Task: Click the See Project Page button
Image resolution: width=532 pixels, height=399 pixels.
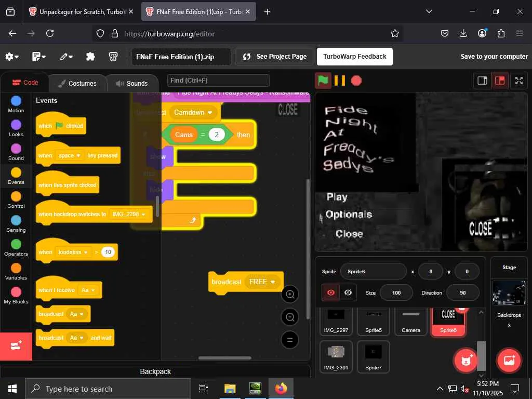Action: [x=274, y=57]
